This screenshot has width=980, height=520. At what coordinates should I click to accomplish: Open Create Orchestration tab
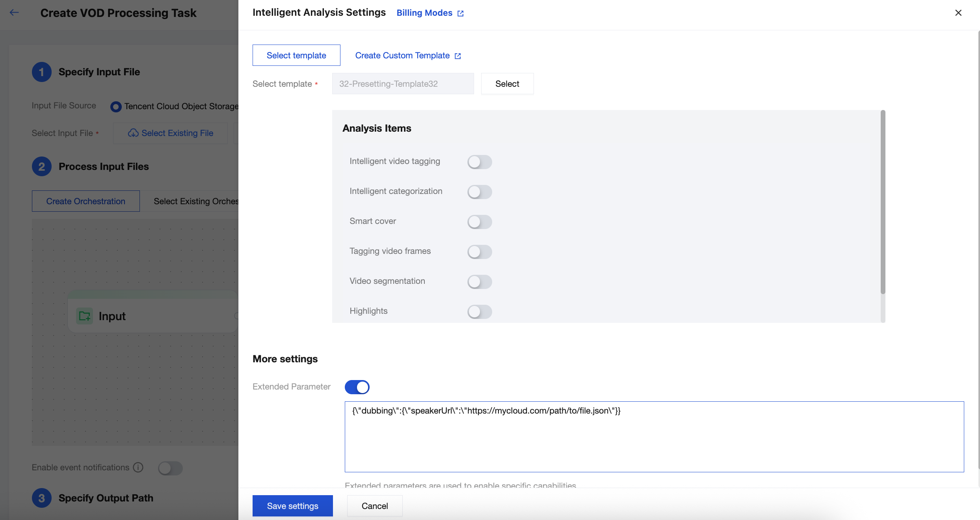(86, 201)
